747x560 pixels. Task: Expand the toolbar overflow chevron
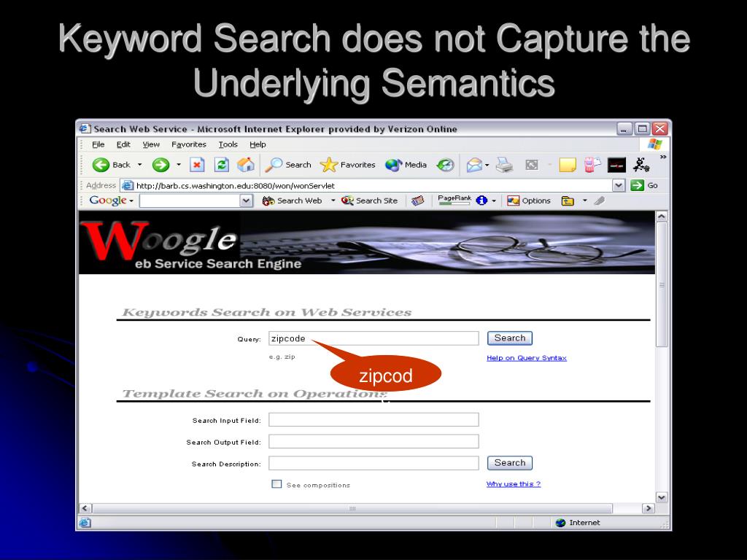pyautogui.click(x=662, y=157)
